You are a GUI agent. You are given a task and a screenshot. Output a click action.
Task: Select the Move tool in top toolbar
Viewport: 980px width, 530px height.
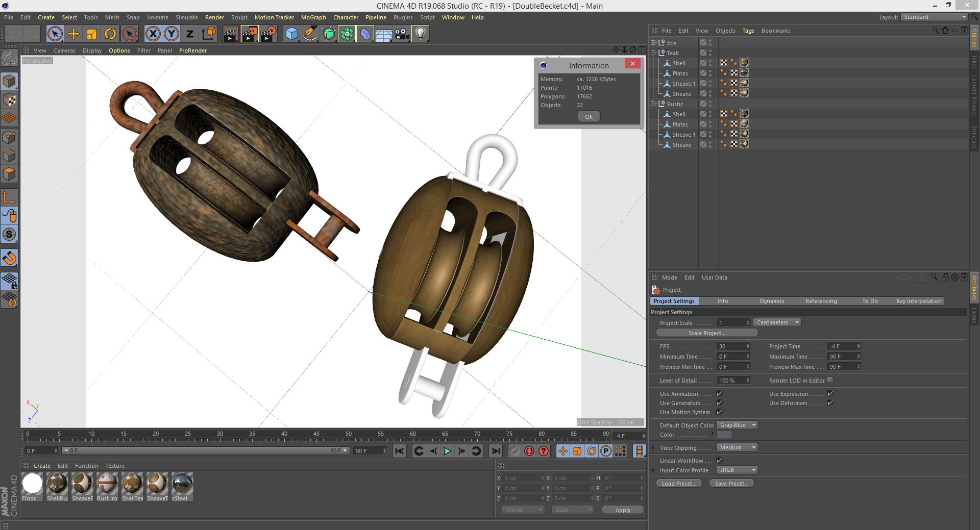[x=73, y=34]
